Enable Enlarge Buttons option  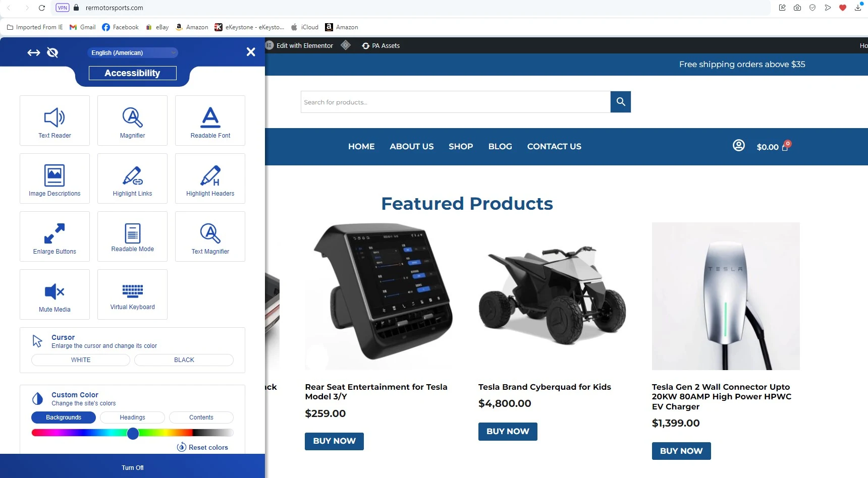click(x=55, y=236)
